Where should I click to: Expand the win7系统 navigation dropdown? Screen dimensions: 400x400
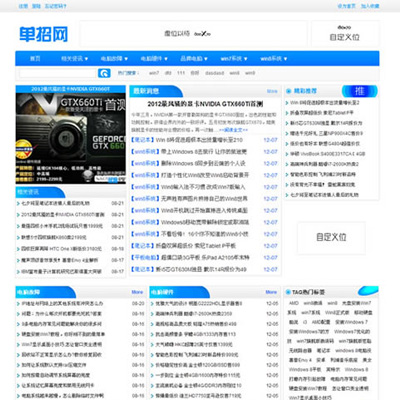(x=234, y=59)
